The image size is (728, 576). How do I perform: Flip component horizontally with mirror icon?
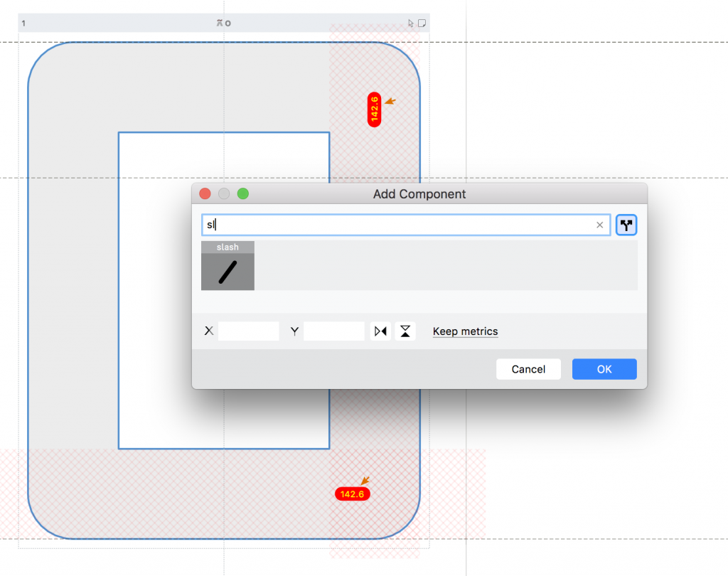[x=381, y=331]
